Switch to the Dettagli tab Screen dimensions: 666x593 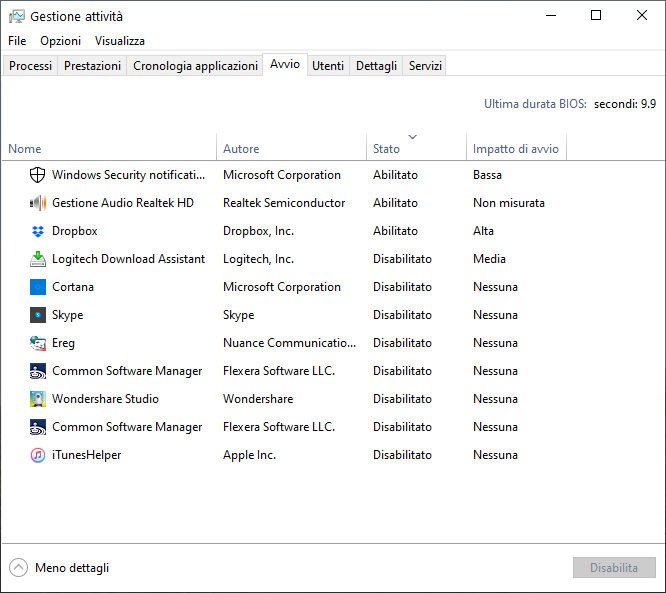[376, 65]
